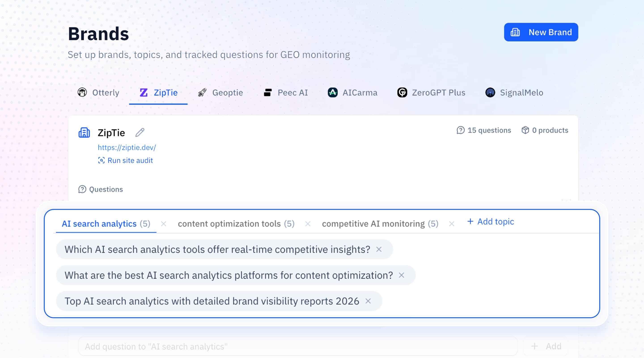Image resolution: width=644 pixels, height=358 pixels.
Task: Click the ZipTie Z logo icon
Action: click(x=144, y=93)
